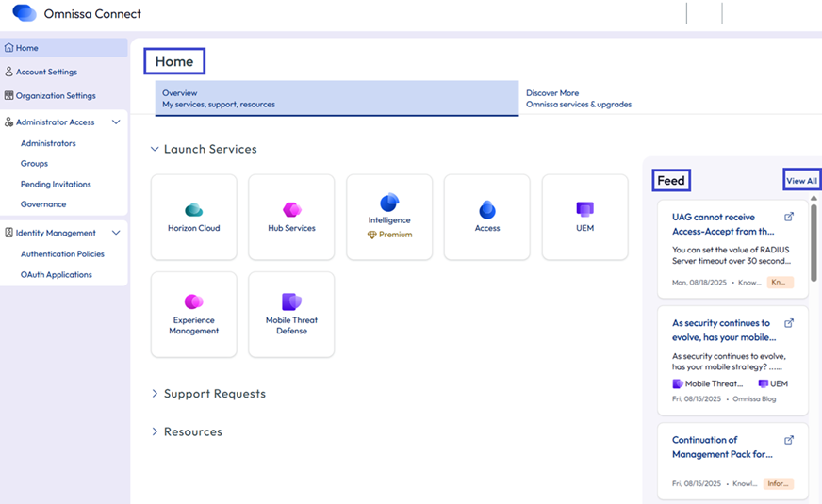
Task: Open the Governance page
Action: coord(43,204)
